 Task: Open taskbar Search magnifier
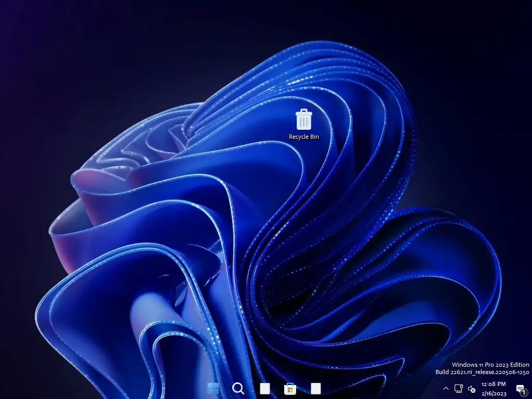238,388
